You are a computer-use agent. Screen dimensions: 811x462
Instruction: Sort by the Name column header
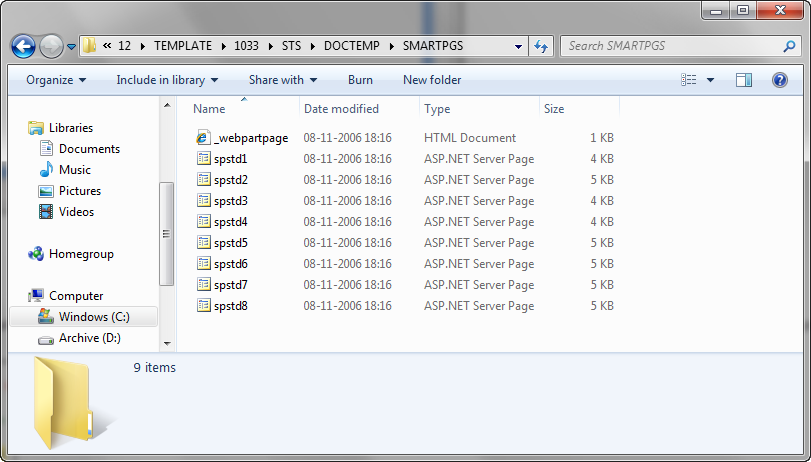pos(209,109)
